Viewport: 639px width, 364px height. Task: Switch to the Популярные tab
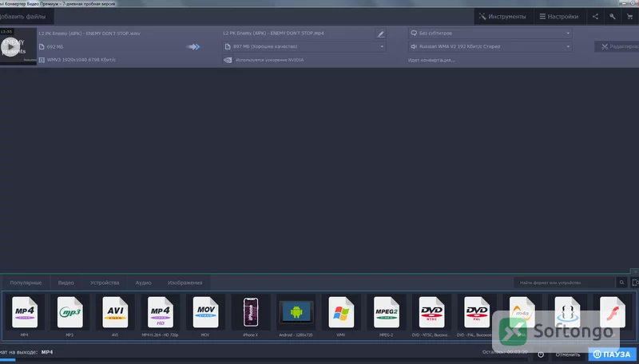click(26, 283)
